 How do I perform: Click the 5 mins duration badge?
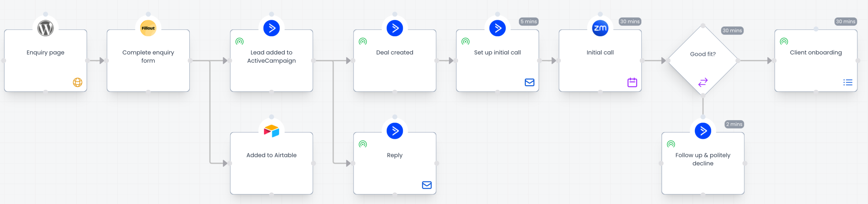(x=529, y=21)
